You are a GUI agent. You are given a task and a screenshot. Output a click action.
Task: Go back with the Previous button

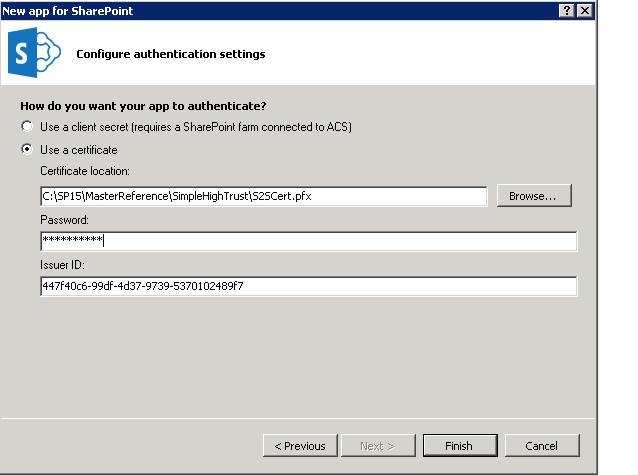click(300, 446)
